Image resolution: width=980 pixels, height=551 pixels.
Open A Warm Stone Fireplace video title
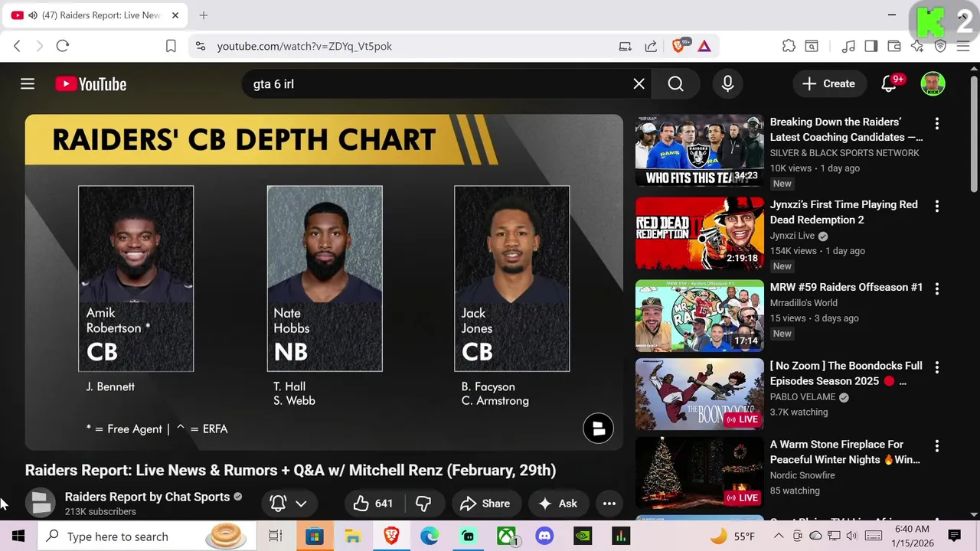click(x=845, y=452)
